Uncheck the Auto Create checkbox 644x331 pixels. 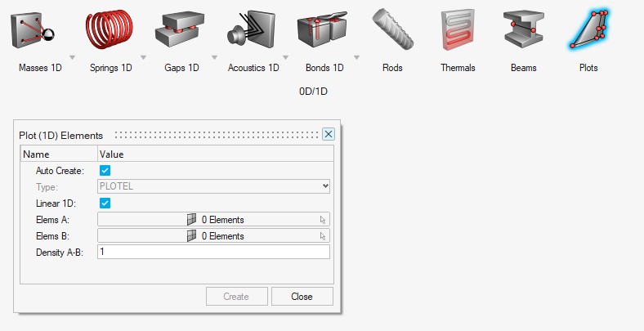105,171
